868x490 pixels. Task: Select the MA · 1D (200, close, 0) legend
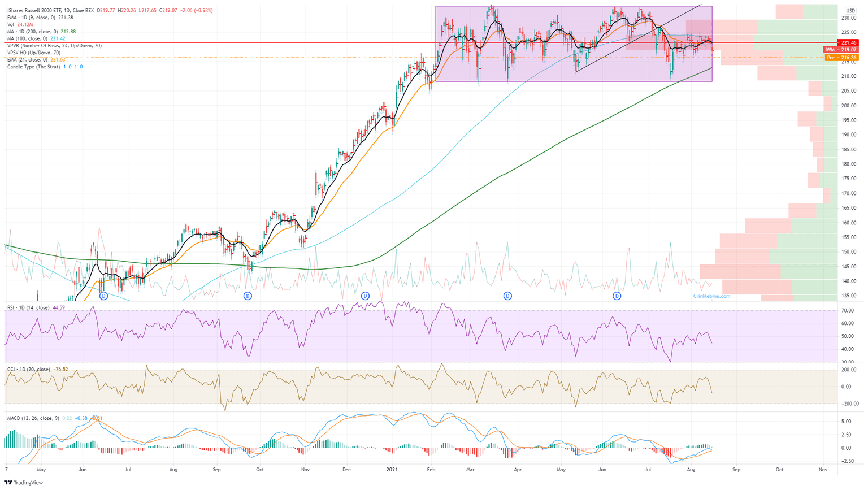(x=41, y=32)
